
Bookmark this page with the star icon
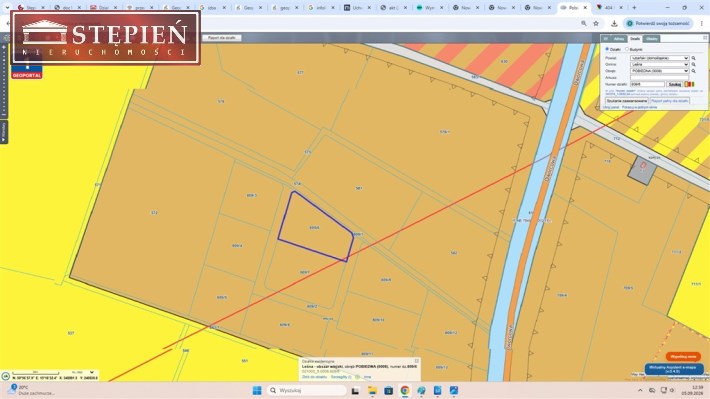click(x=596, y=24)
